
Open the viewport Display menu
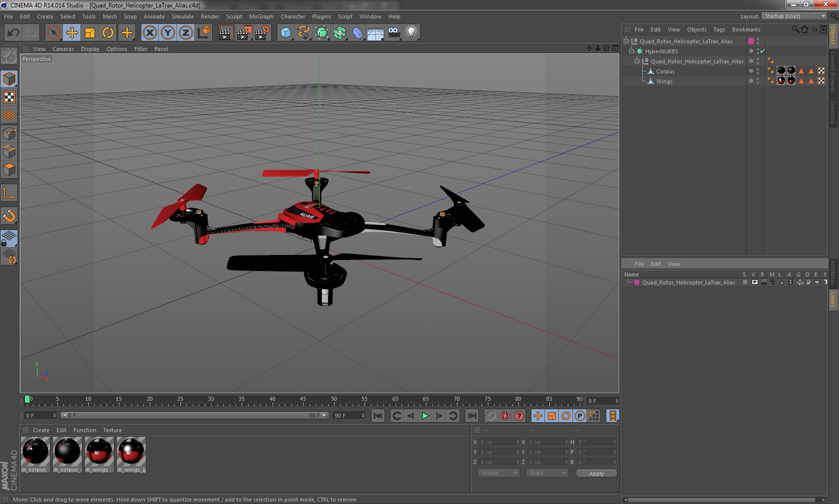coord(90,49)
